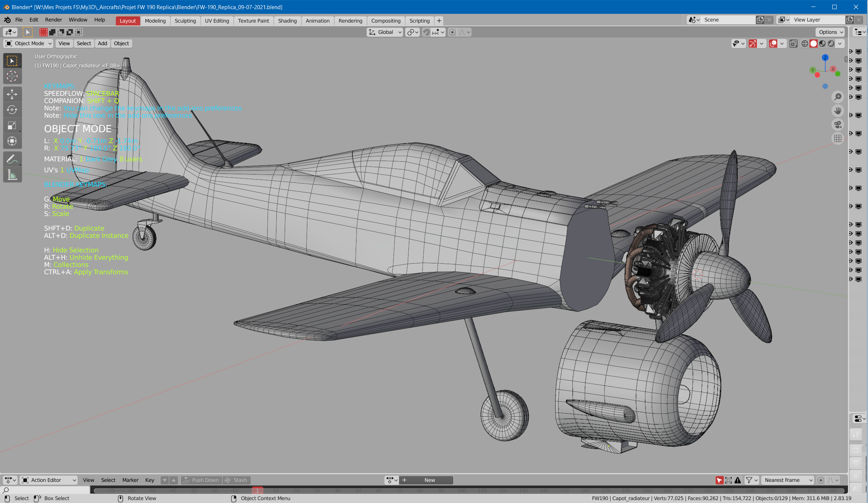Toggle Show Overlays button

[773, 44]
